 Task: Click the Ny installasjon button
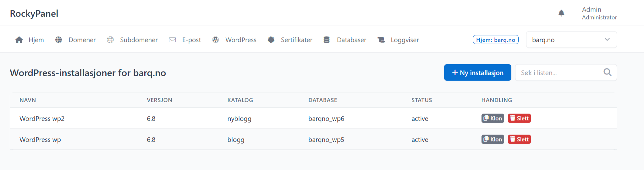click(x=477, y=73)
